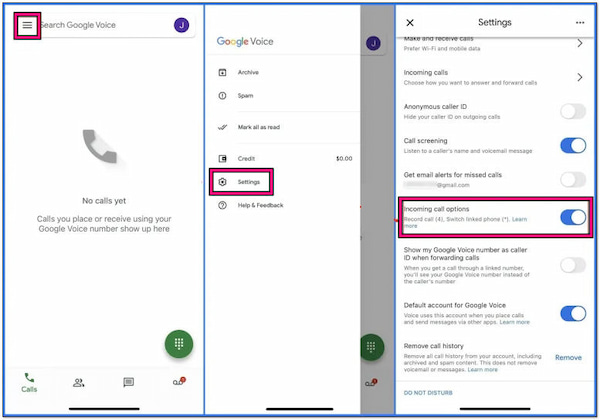Toggle the Incoming call options switch

573,217
